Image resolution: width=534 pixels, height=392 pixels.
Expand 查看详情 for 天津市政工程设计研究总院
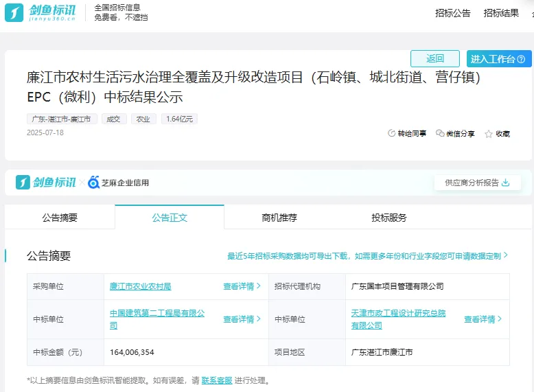[483, 319]
